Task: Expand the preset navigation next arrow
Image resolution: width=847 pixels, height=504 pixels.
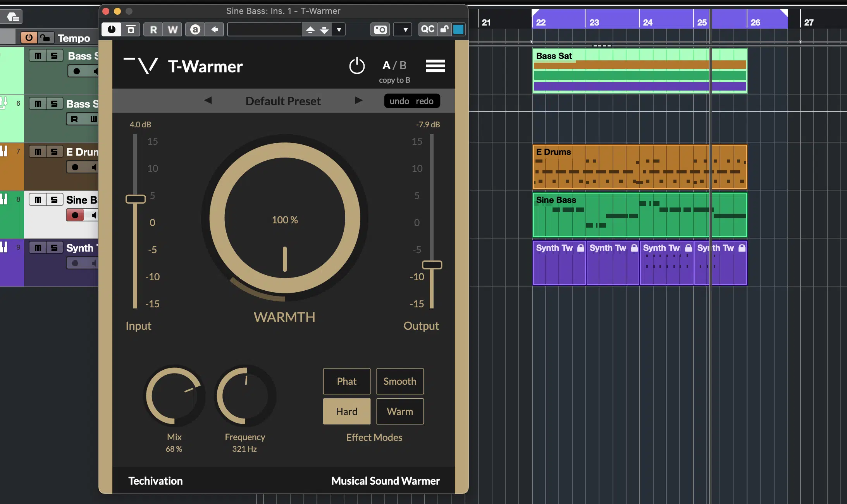Action: [358, 100]
